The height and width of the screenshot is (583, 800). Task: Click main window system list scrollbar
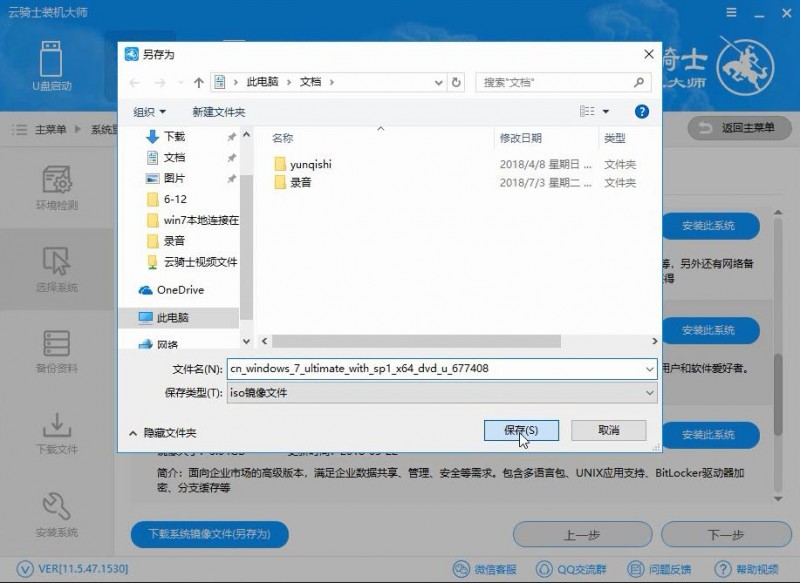click(778, 394)
